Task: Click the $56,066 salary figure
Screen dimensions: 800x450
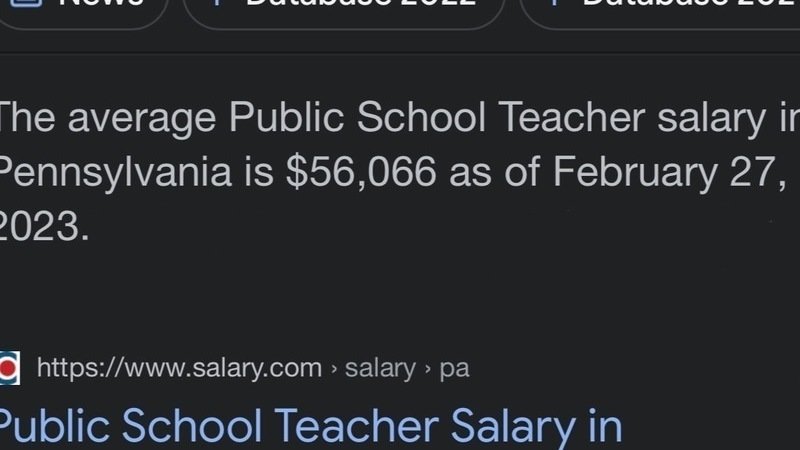Action: 361,173
